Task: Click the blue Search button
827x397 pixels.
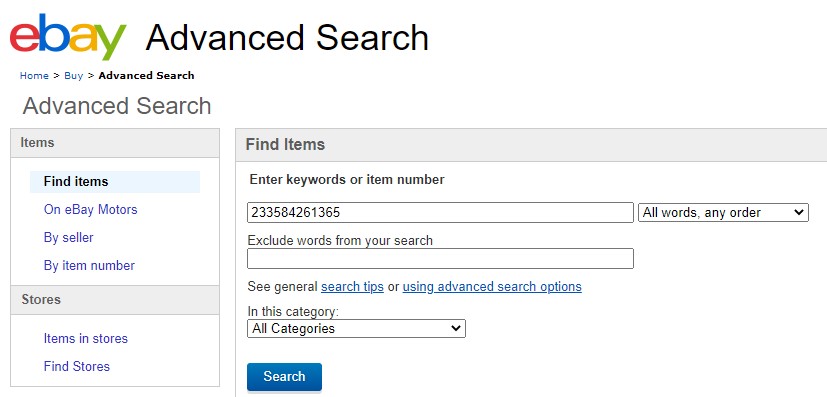Action: point(284,376)
